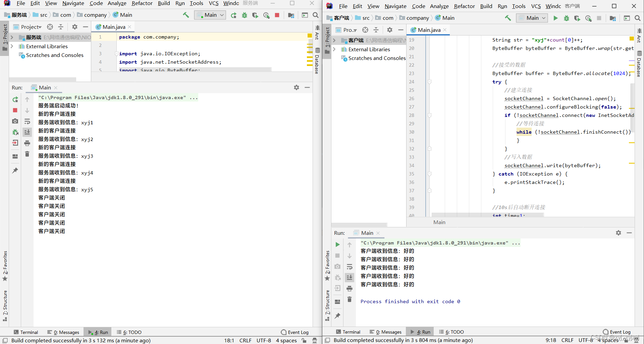Open Run panel settings gear in left window
644x344 pixels.
tap(297, 87)
